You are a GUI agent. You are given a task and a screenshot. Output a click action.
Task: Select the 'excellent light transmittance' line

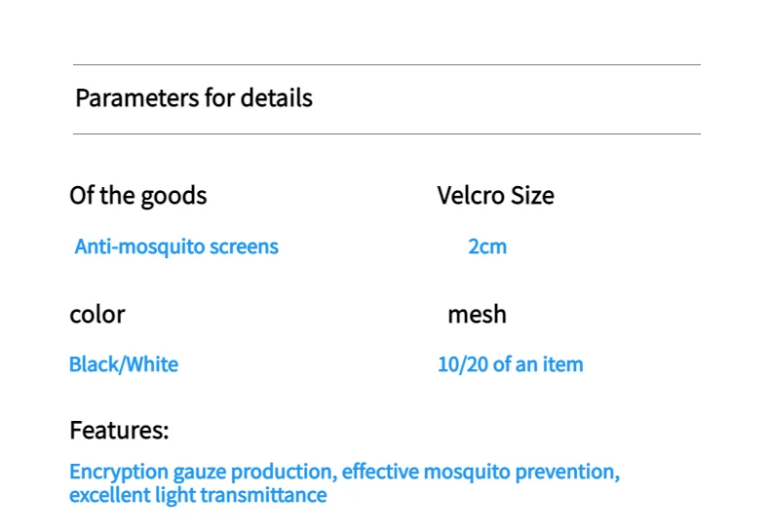198,496
